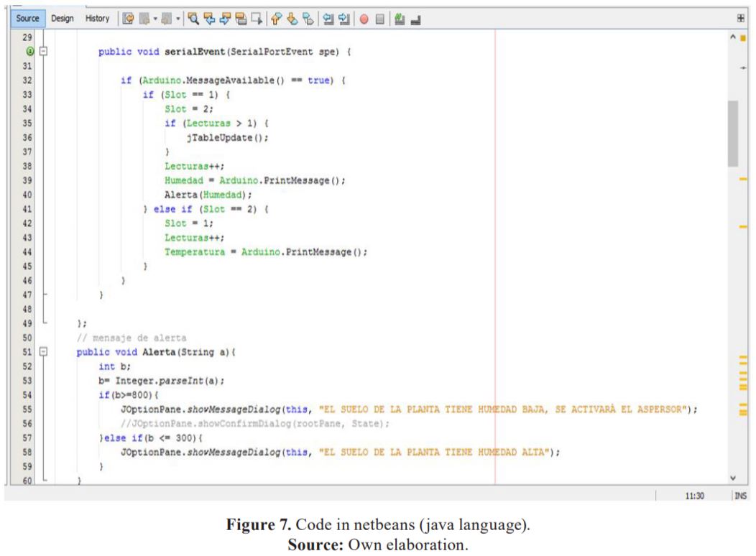This screenshot has width=756, height=556.
Task: Click Previous Bookmark arrow icon
Action: 276,19
